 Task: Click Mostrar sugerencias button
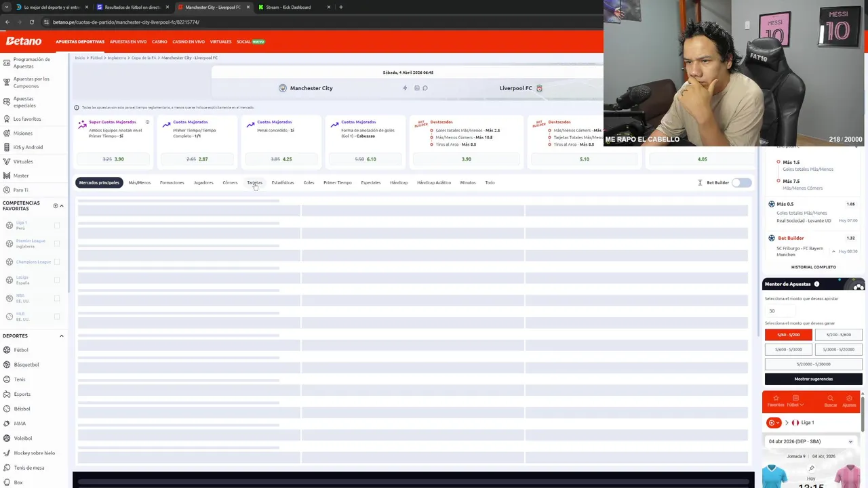coord(814,379)
